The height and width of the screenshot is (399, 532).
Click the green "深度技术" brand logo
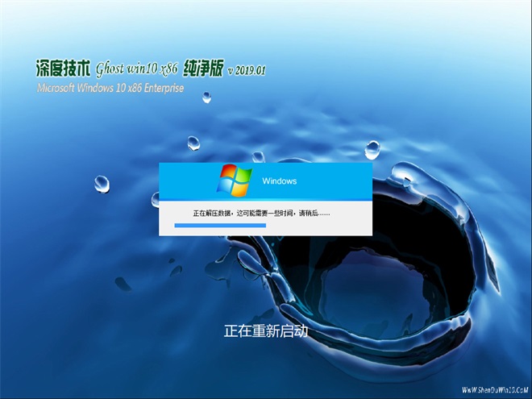pyautogui.click(x=63, y=68)
